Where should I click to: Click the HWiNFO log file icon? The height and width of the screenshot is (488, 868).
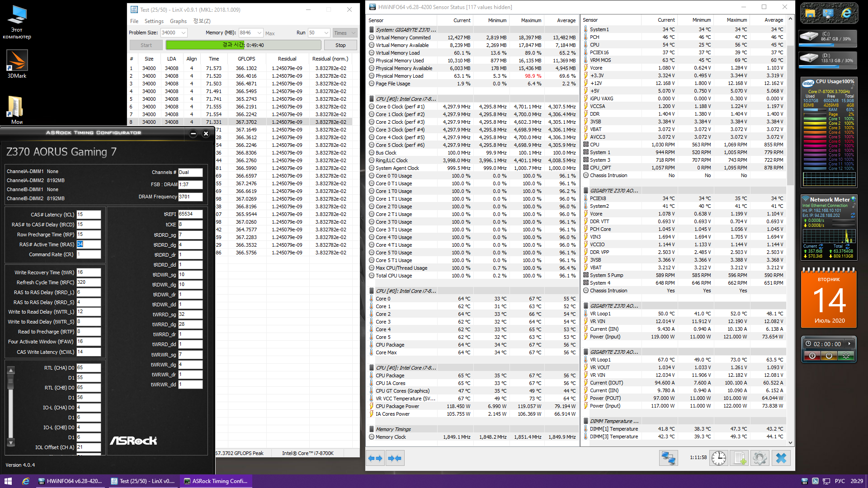click(740, 458)
